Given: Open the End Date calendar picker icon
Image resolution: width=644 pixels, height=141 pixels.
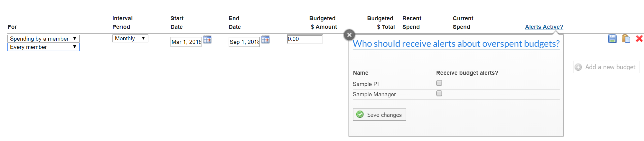Looking at the screenshot, I should pyautogui.click(x=265, y=39).
